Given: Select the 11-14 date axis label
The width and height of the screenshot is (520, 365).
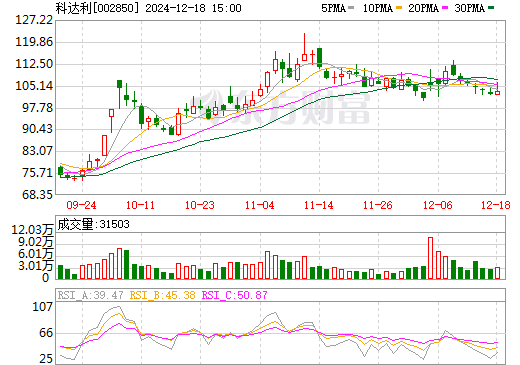Looking at the screenshot, I should (319, 205).
